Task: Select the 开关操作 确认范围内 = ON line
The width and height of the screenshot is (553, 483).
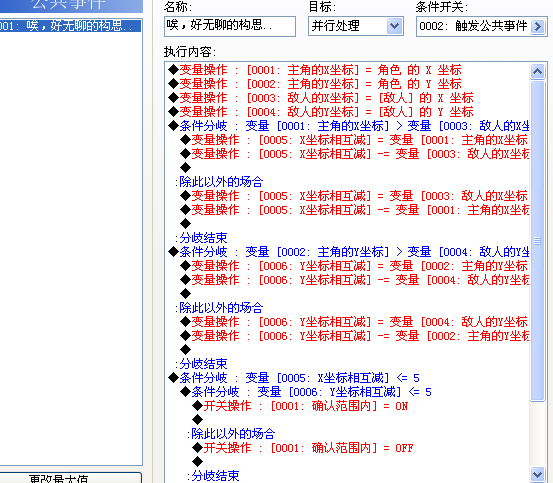Action: point(300,406)
